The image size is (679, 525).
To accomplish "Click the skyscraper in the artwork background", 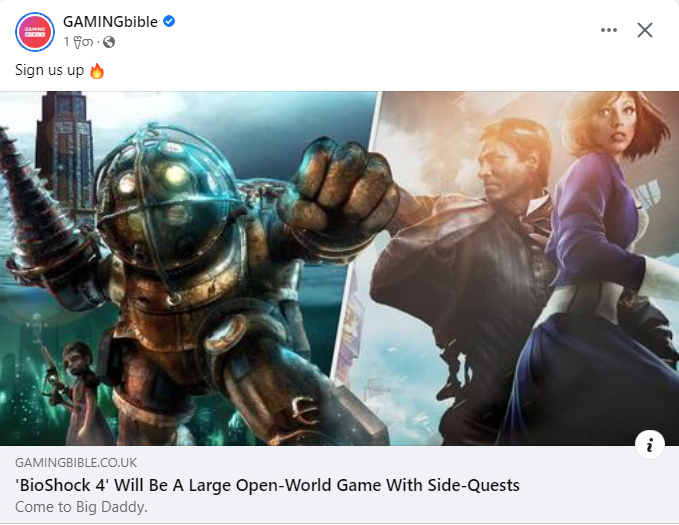I will [x=65, y=145].
